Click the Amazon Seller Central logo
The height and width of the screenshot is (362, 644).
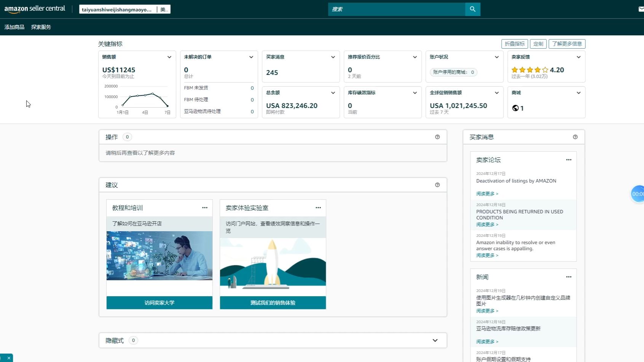pyautogui.click(x=35, y=9)
